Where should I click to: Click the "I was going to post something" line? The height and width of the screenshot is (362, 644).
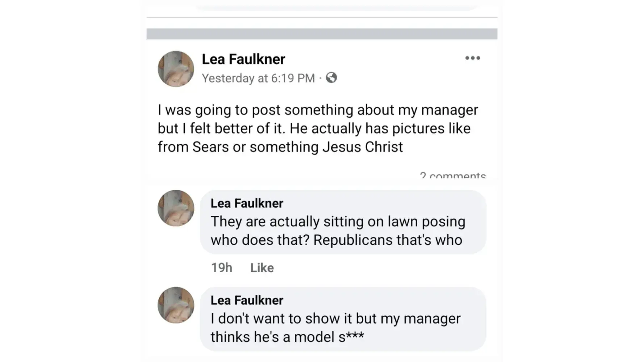pos(318,110)
